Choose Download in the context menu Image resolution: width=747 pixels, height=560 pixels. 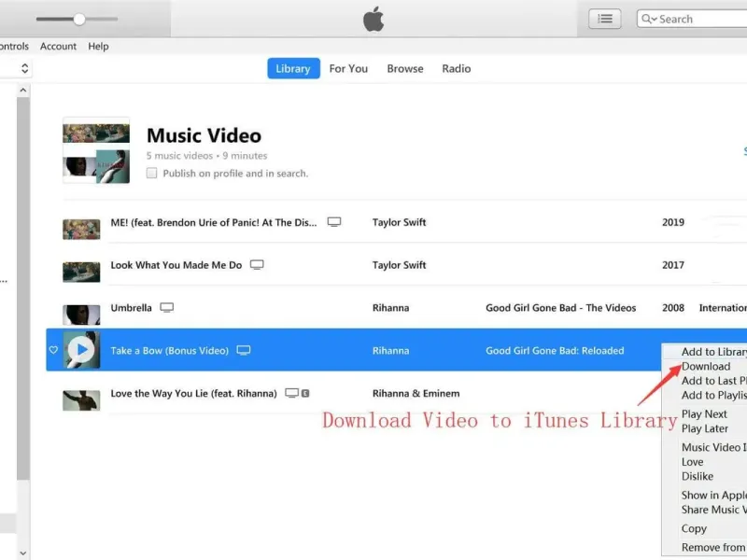[706, 366]
